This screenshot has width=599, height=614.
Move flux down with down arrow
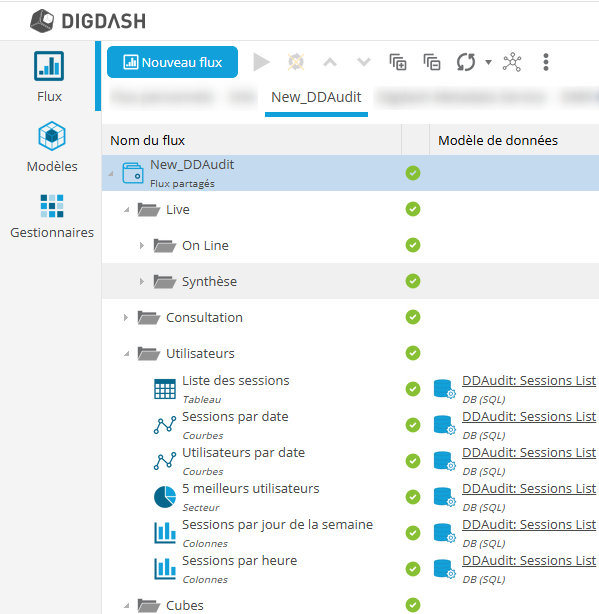tap(364, 62)
